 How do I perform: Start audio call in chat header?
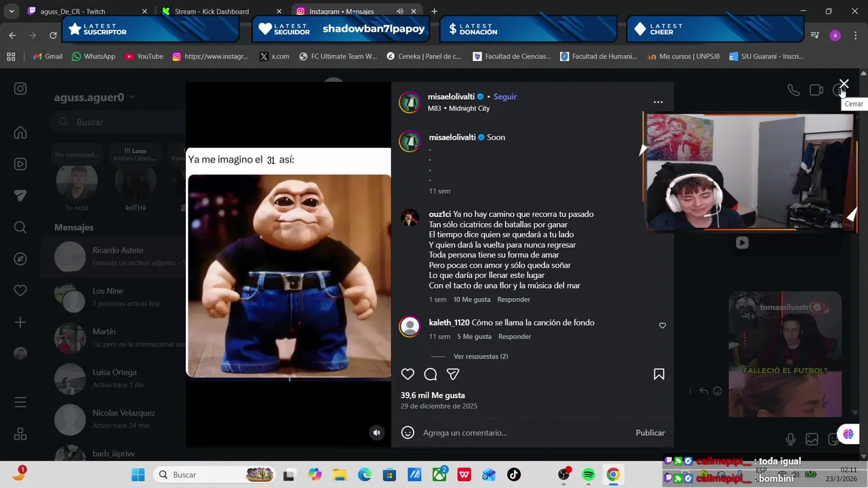[x=793, y=90]
